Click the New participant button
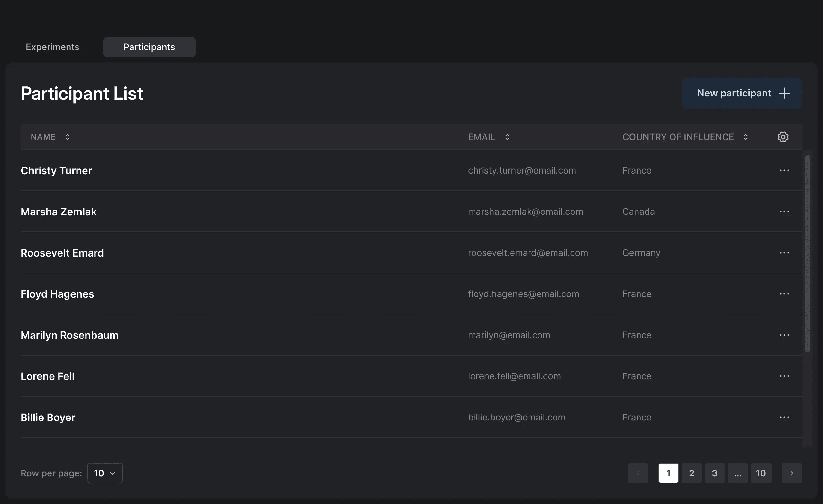 [x=742, y=93]
